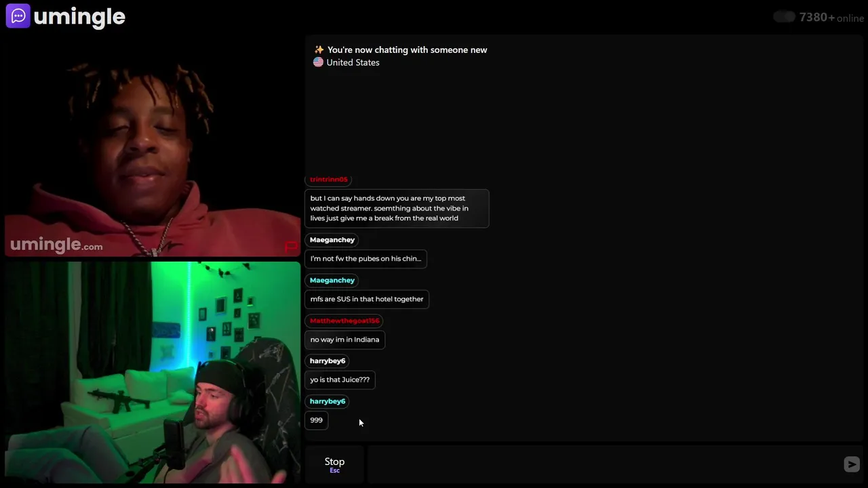The height and width of the screenshot is (488, 868).
Task: Report the stranger using the red flag icon
Action: pyautogui.click(x=291, y=247)
